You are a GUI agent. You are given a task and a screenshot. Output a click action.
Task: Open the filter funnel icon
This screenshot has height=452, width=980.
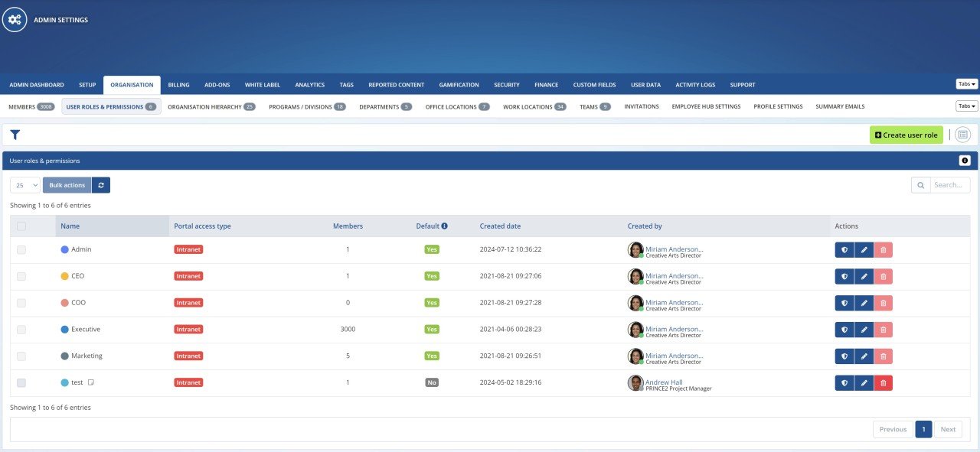(x=14, y=134)
